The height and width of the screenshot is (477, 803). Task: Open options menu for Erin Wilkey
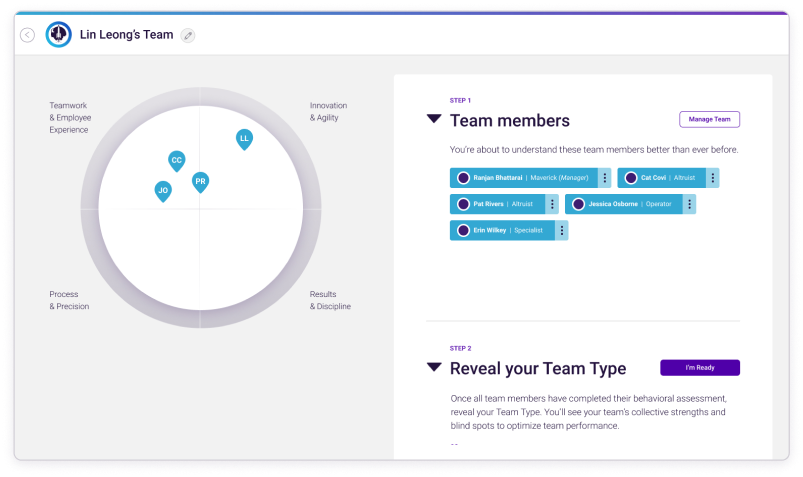[x=562, y=231]
